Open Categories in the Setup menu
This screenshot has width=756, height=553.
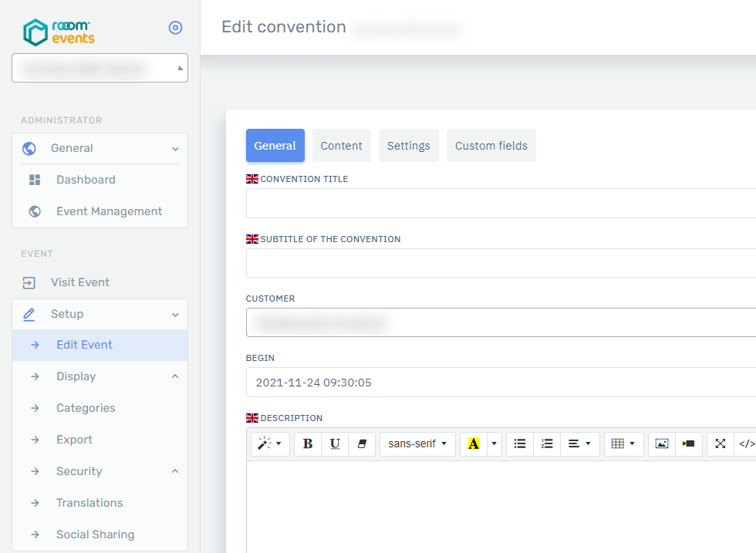pos(86,408)
